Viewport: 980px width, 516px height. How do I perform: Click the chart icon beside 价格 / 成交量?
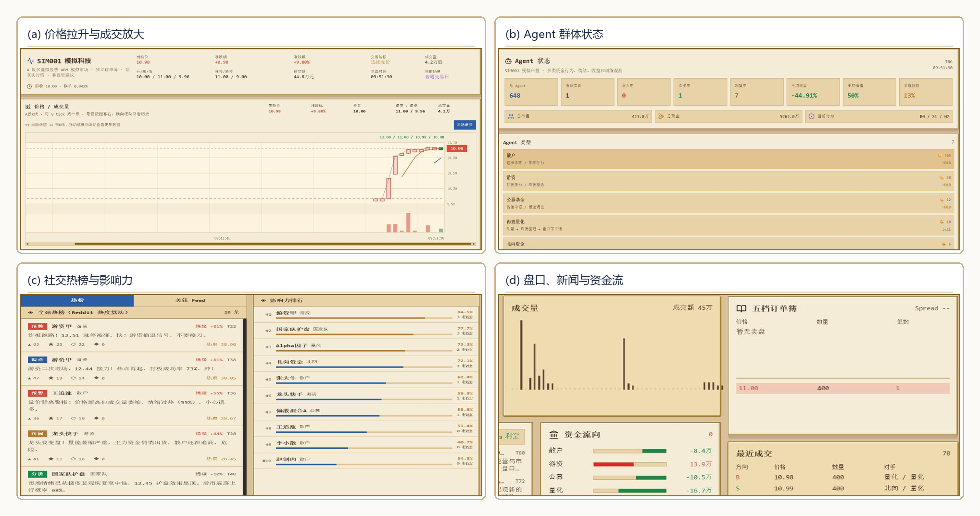click(28, 107)
